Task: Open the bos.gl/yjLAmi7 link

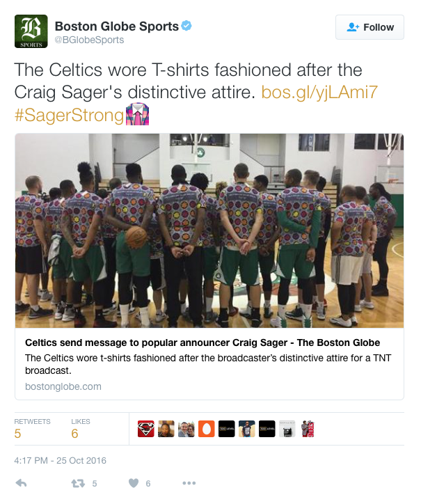Action: 319,93
